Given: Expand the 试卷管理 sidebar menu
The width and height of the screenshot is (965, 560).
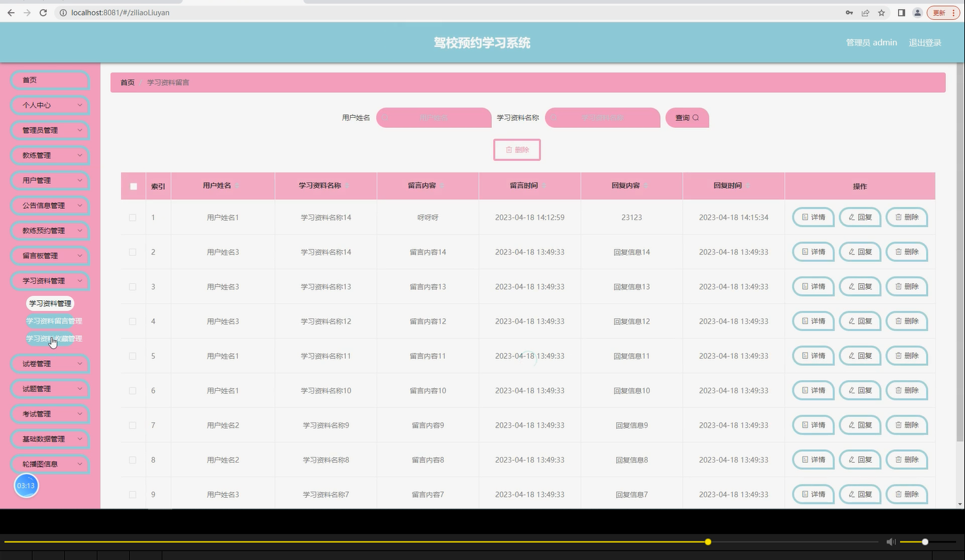Looking at the screenshot, I should coord(50,363).
